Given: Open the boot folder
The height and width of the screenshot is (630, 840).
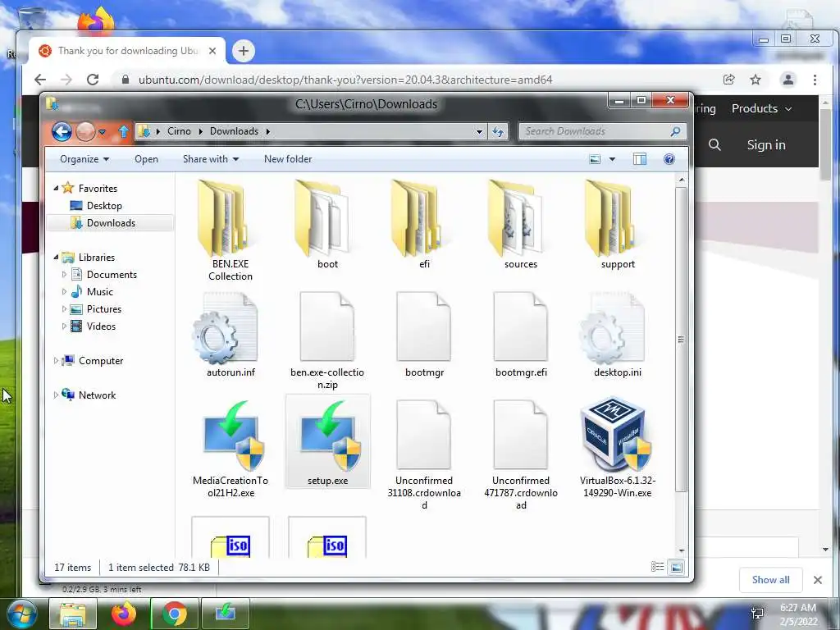Looking at the screenshot, I should [x=327, y=225].
